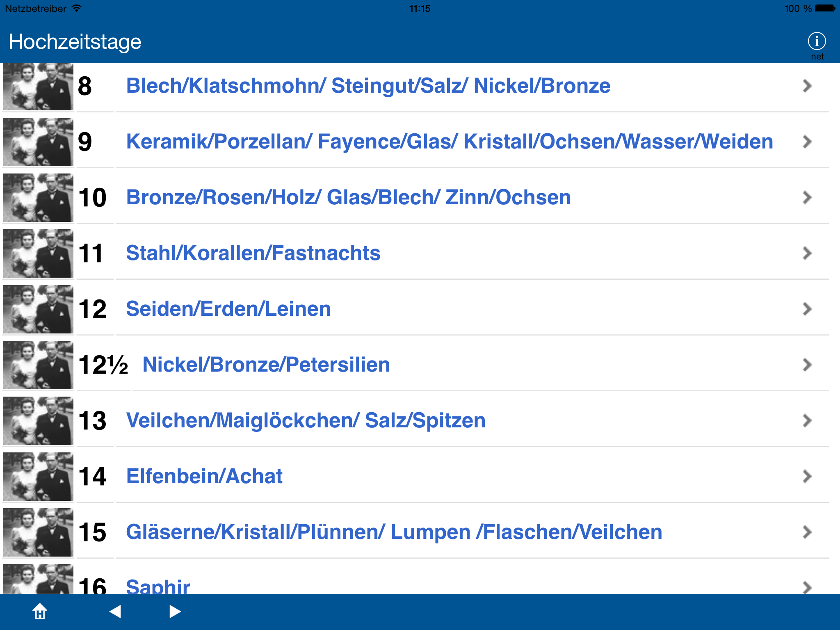This screenshot has height=630, width=840.
Task: Go back with the left triangle arrow
Action: 115,611
